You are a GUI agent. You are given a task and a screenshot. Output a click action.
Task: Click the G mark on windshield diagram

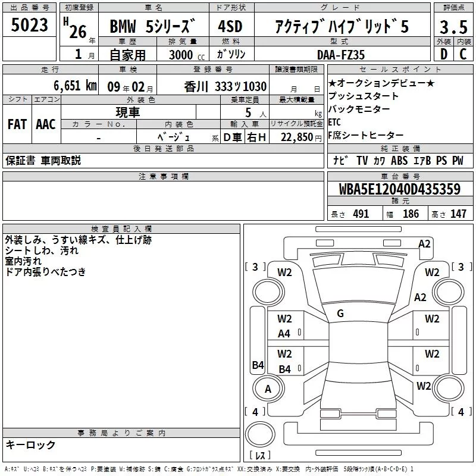point(340,314)
